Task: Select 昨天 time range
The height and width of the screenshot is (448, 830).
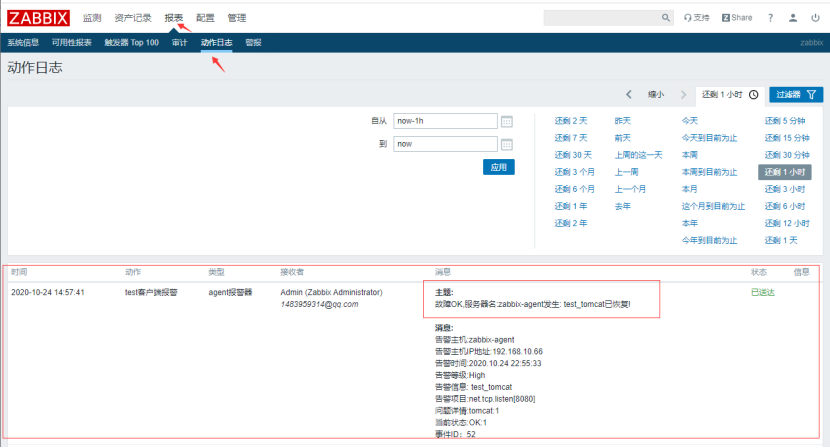Action: (622, 121)
